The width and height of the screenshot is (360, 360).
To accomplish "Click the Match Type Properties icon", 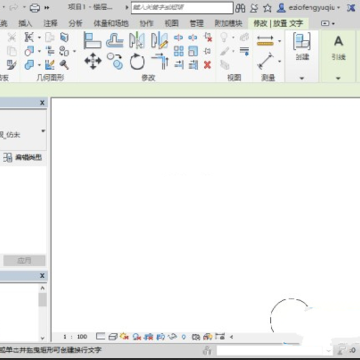I will pyautogui.click(x=12, y=65).
